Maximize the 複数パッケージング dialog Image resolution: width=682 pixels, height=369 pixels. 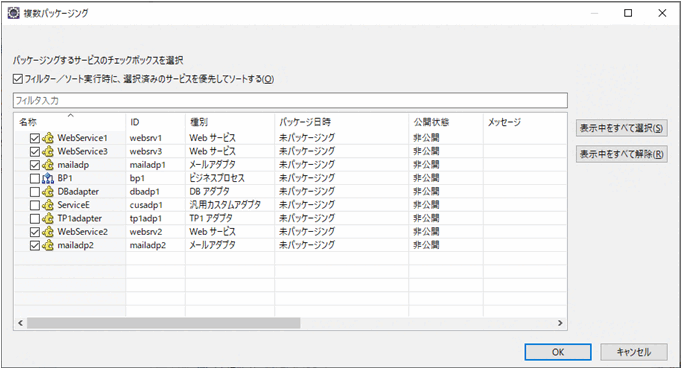[x=628, y=13]
